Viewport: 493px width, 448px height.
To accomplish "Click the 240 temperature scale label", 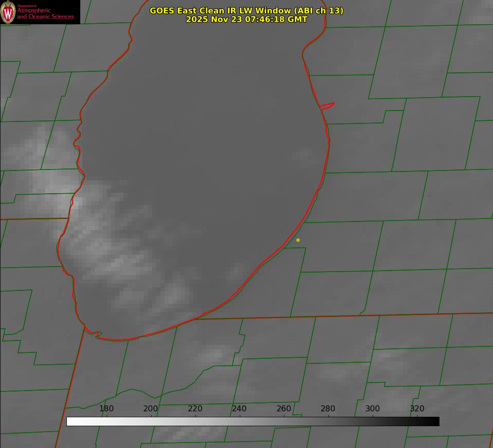I will click(x=239, y=409).
